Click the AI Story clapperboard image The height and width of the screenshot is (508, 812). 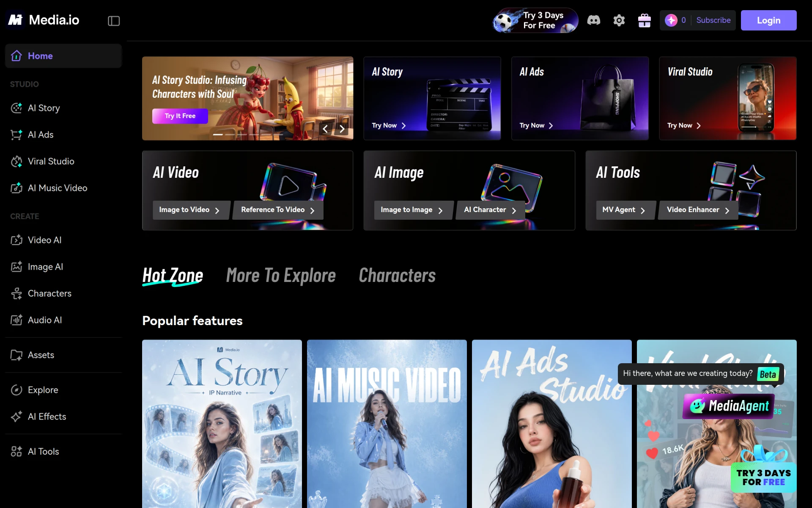point(459,105)
